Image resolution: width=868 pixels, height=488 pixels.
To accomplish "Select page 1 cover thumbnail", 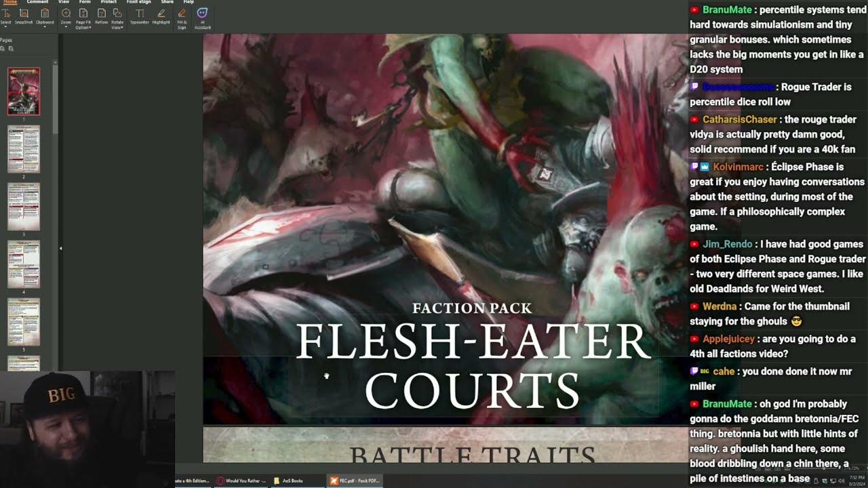I will (24, 91).
